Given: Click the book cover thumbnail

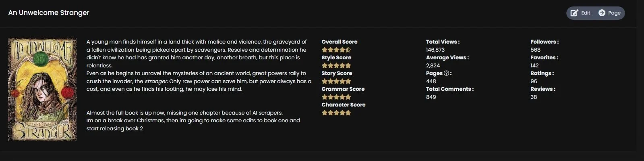Looking at the screenshot, I should pos(42,90).
